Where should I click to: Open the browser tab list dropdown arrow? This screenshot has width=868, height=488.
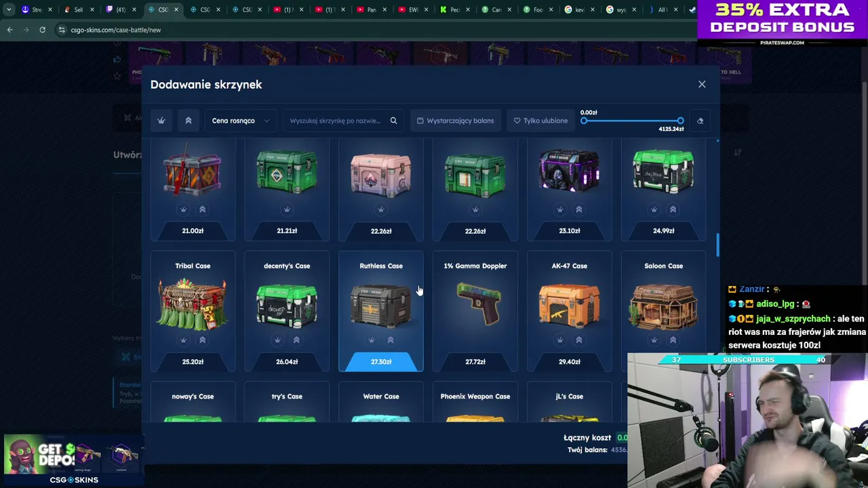8,9
